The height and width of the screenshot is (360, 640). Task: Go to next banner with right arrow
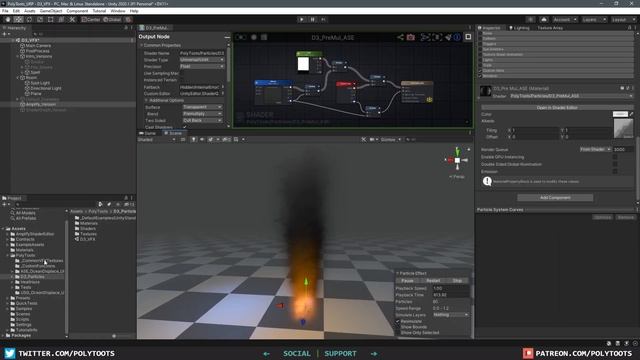point(374,353)
